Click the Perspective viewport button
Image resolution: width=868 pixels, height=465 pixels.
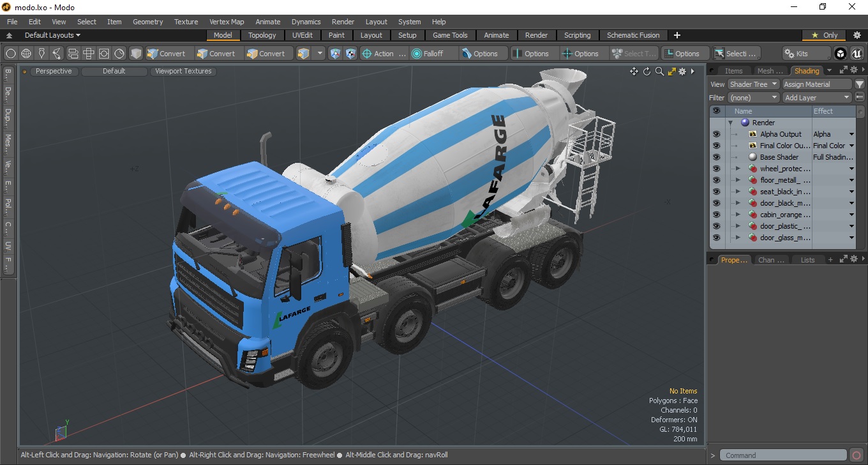click(54, 72)
